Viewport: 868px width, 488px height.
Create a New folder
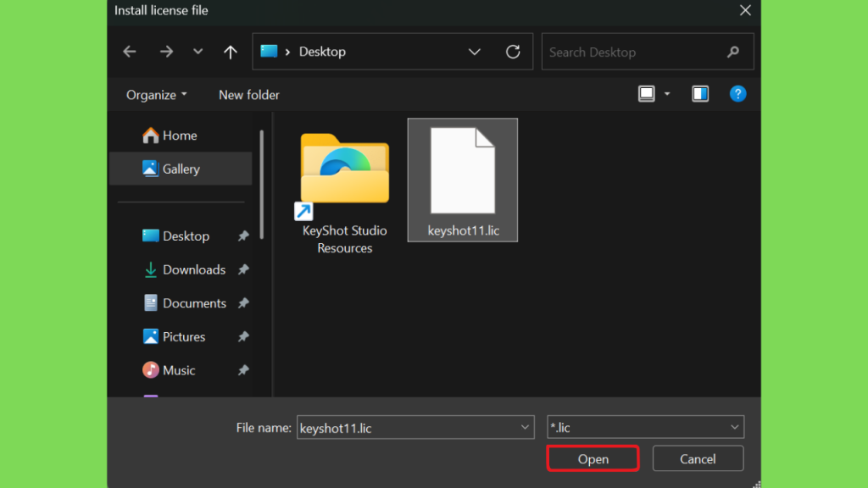pos(249,95)
